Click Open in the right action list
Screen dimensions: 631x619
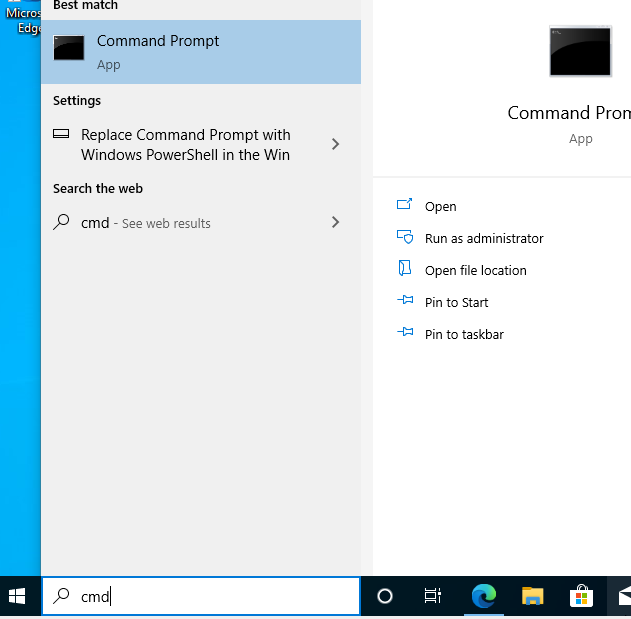click(441, 206)
